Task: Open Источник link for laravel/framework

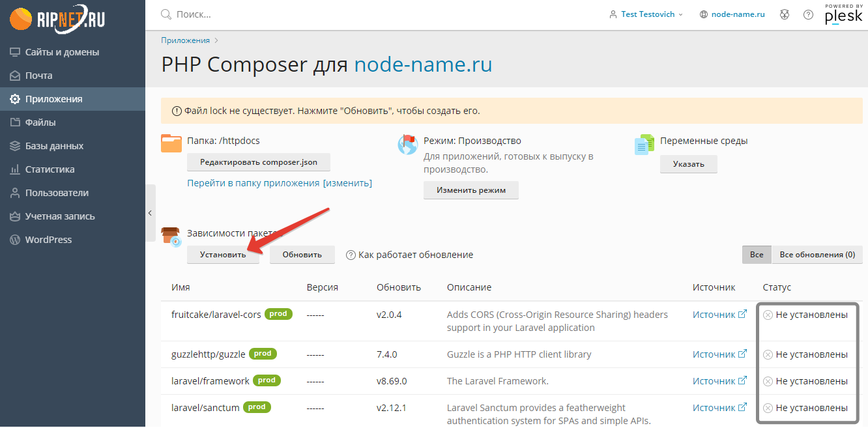Action: (x=714, y=380)
